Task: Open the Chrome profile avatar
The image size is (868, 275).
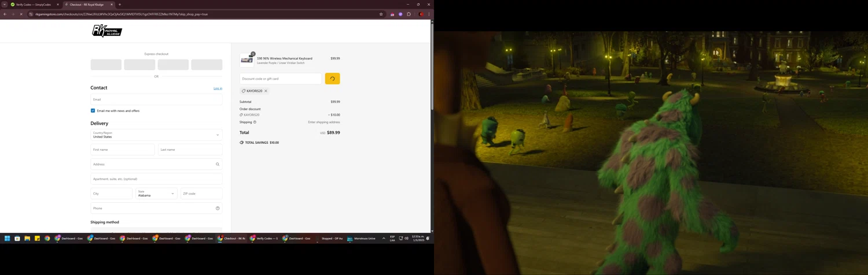Action: (x=421, y=14)
